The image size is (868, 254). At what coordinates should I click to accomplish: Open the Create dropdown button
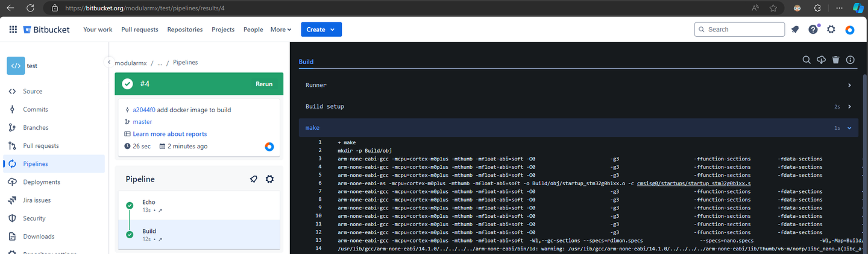[x=321, y=30]
